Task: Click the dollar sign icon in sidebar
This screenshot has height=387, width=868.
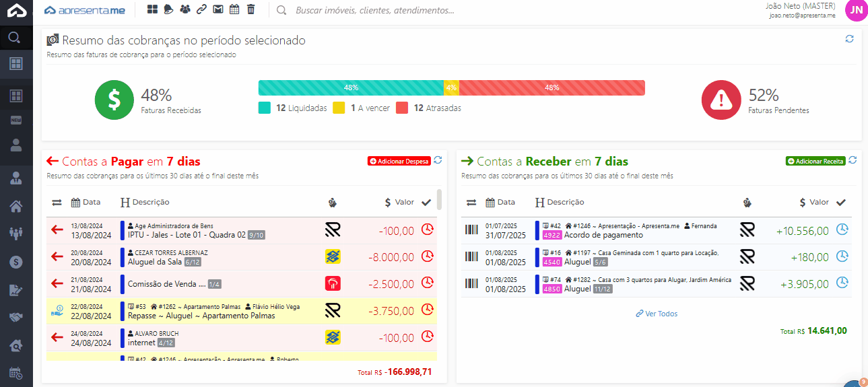Action: click(16, 262)
